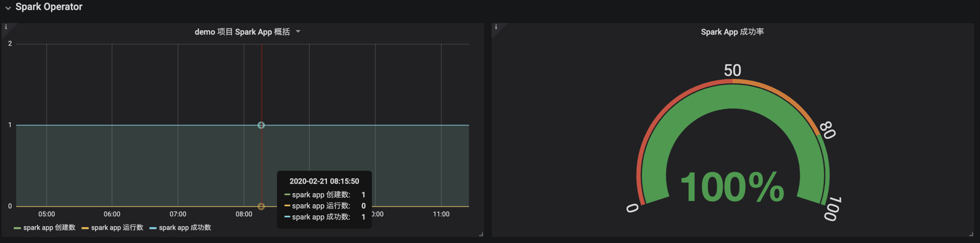Click yellow color swatch of spark app 运行数
Image resolution: width=980 pixels, height=243 pixels.
[85, 228]
